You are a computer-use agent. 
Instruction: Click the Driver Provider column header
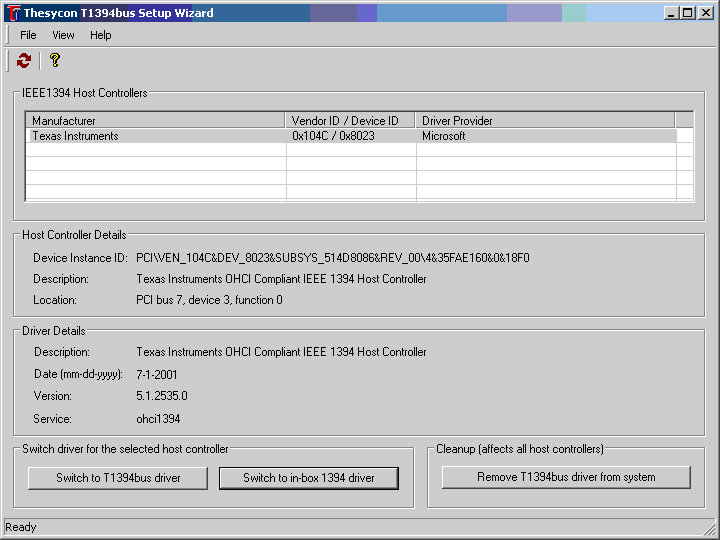click(x=545, y=121)
